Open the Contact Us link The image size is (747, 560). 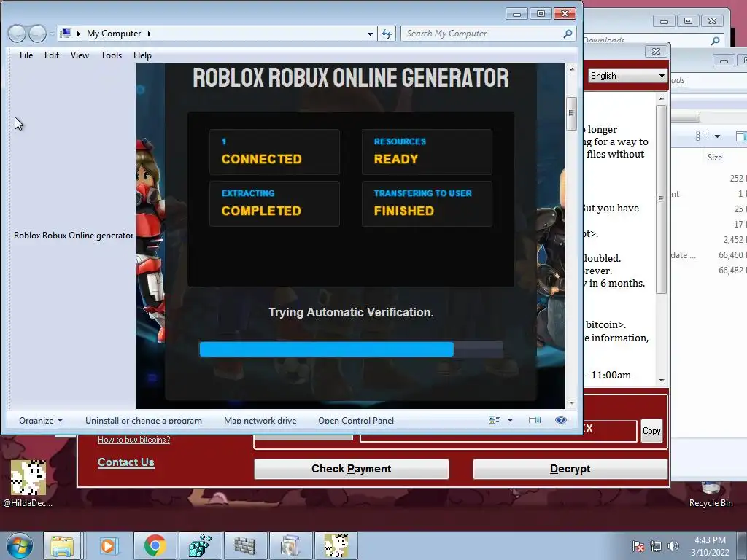tap(125, 462)
